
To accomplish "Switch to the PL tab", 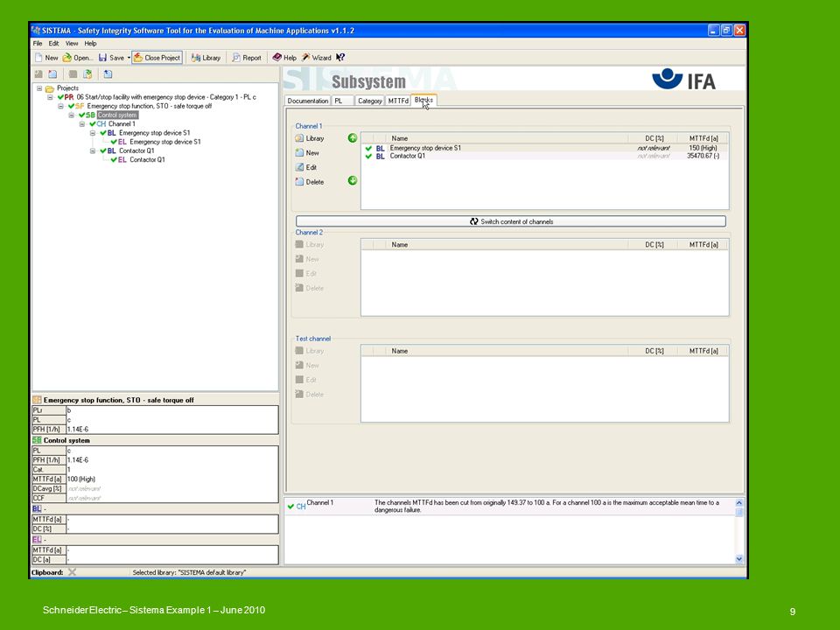I will (342, 101).
